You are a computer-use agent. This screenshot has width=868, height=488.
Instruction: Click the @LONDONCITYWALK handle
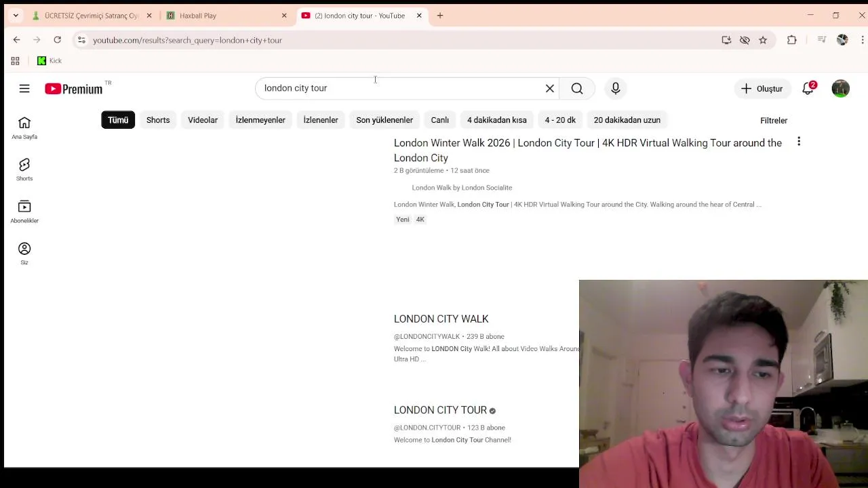(427, 336)
